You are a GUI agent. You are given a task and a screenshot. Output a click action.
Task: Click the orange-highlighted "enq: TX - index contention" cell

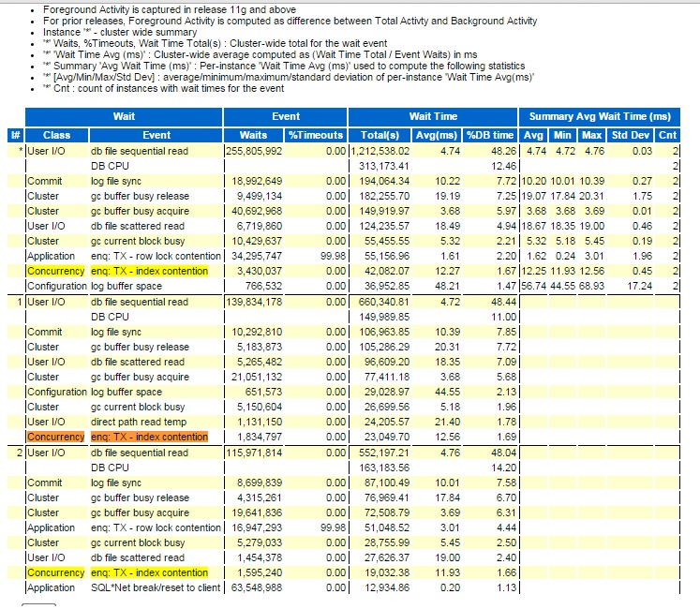click(x=148, y=438)
